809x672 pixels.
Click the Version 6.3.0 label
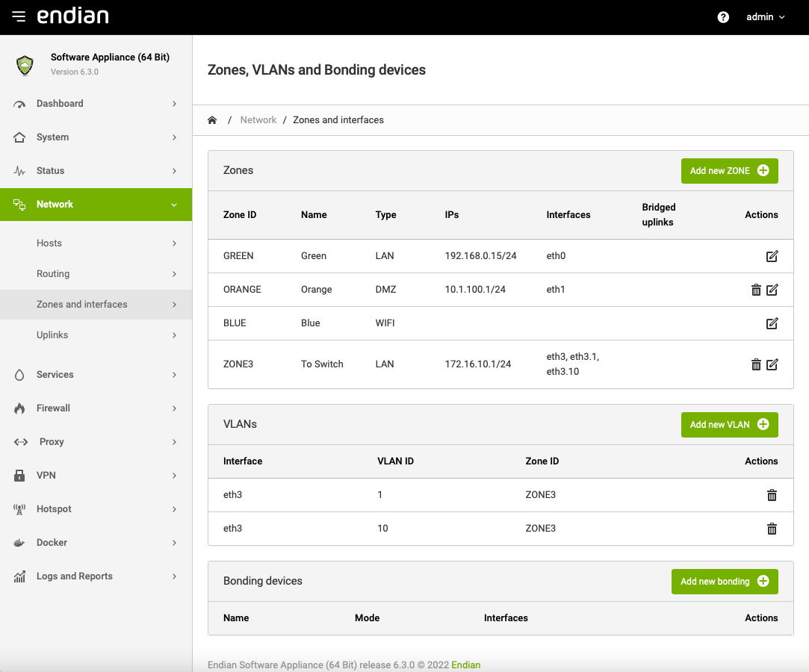74,72
